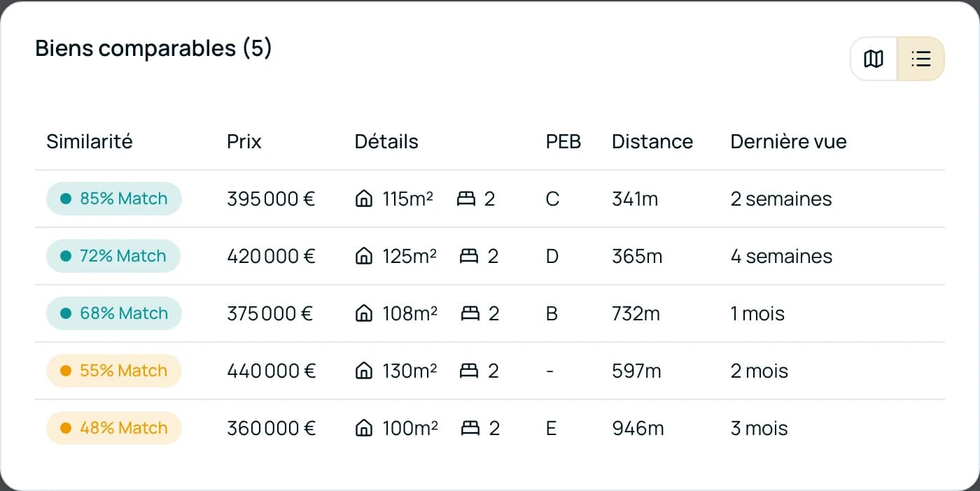Open the Biens comparables heading

[154, 48]
